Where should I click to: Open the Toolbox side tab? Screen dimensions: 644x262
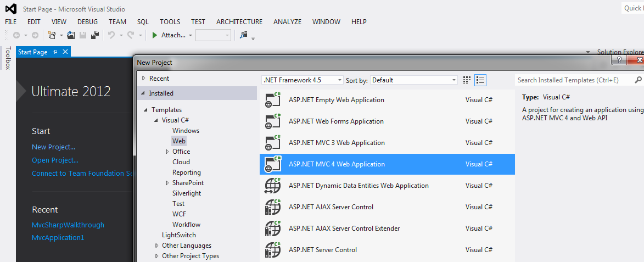coord(7,58)
